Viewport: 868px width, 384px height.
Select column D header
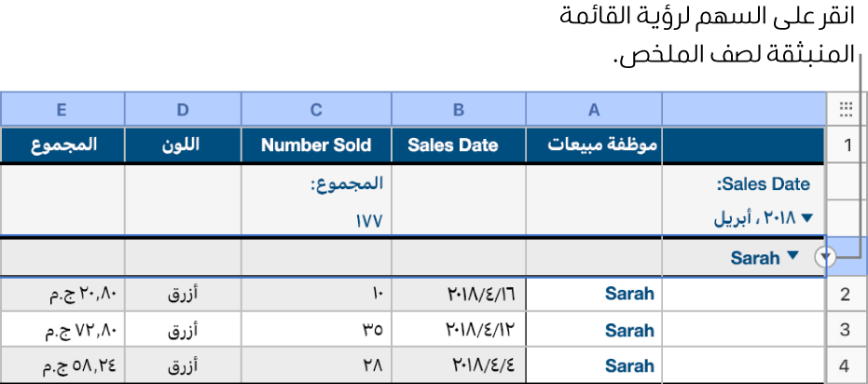click(x=183, y=109)
